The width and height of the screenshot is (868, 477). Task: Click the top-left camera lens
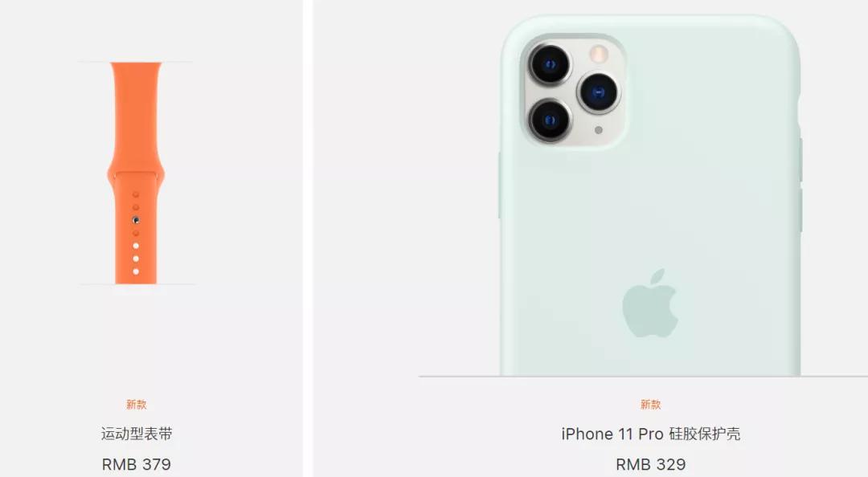[550, 64]
